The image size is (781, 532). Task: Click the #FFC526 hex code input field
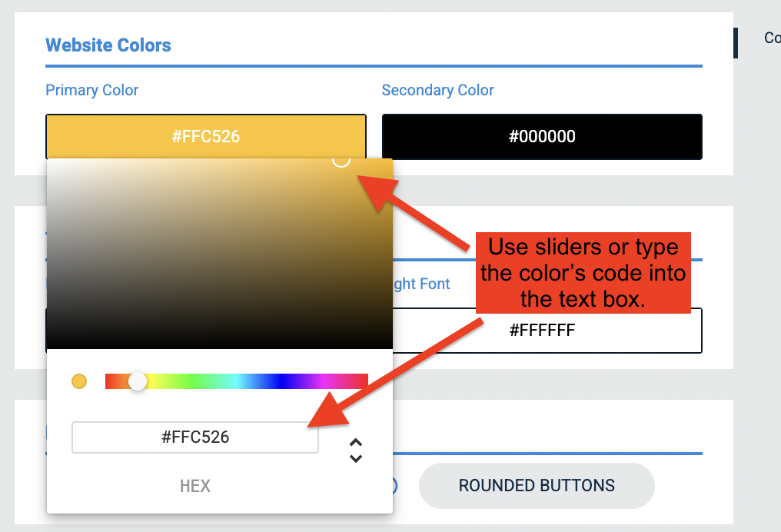coord(194,437)
